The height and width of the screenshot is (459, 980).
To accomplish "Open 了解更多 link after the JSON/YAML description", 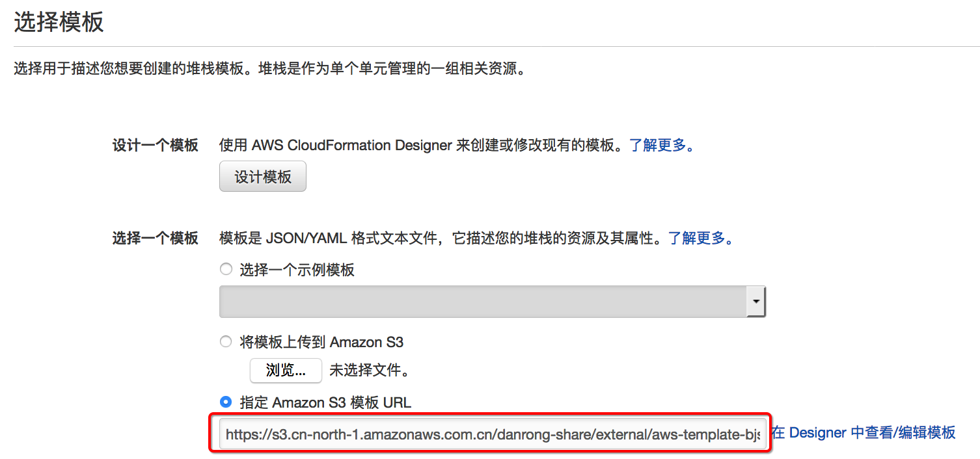I will coord(701,238).
